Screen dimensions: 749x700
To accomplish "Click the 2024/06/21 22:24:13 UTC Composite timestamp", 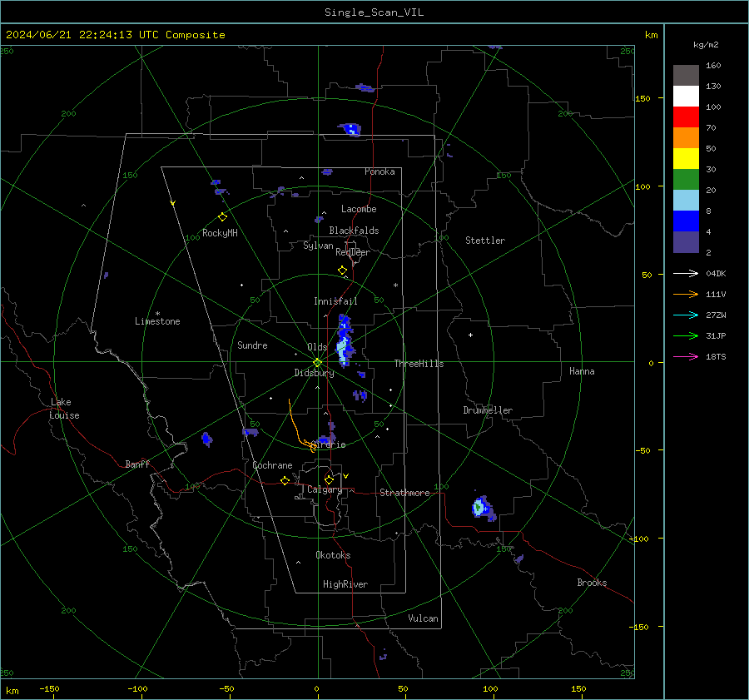I will point(115,35).
